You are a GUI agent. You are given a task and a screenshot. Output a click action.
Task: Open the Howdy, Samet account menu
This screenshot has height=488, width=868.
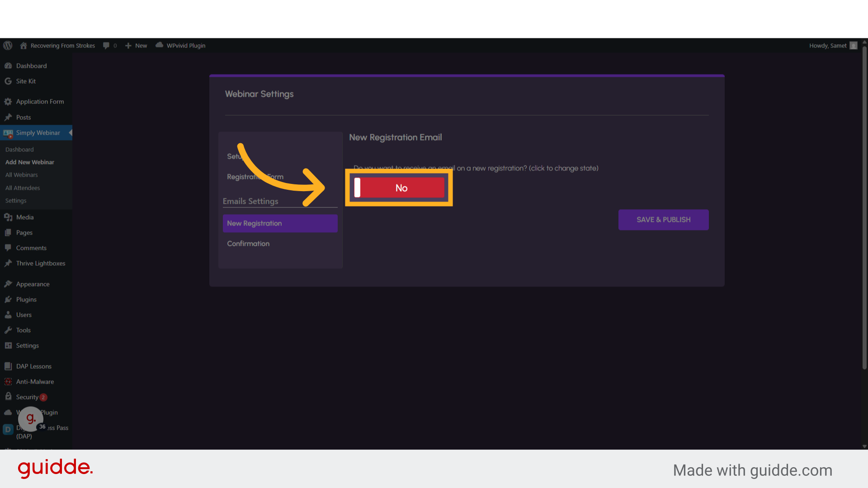833,46
